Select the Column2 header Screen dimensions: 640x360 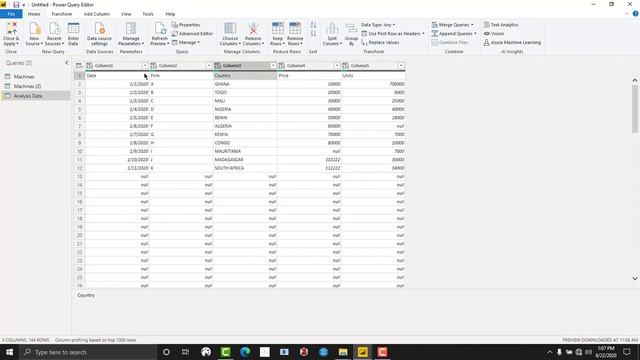click(x=181, y=66)
